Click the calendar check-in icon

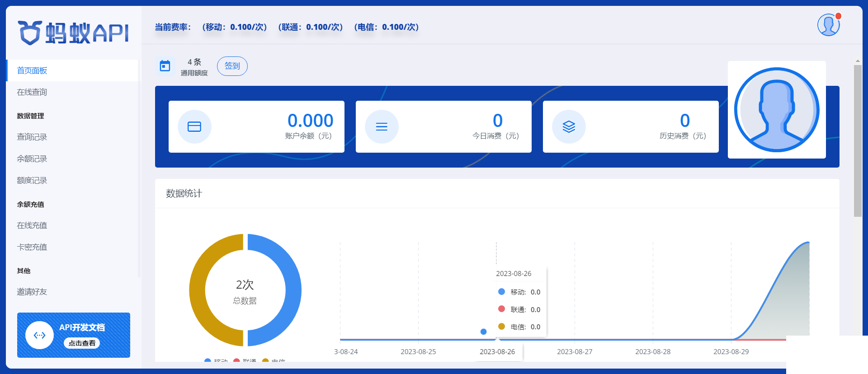pyautogui.click(x=165, y=66)
